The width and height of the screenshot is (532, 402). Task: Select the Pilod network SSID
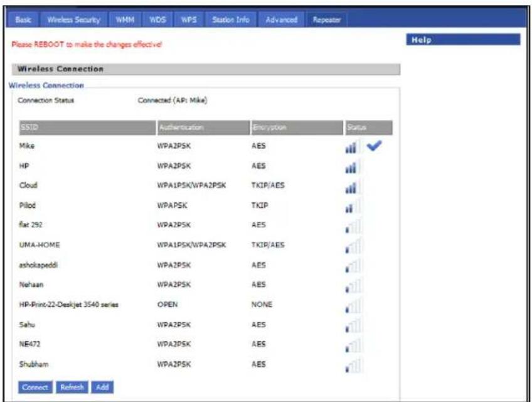(x=27, y=205)
